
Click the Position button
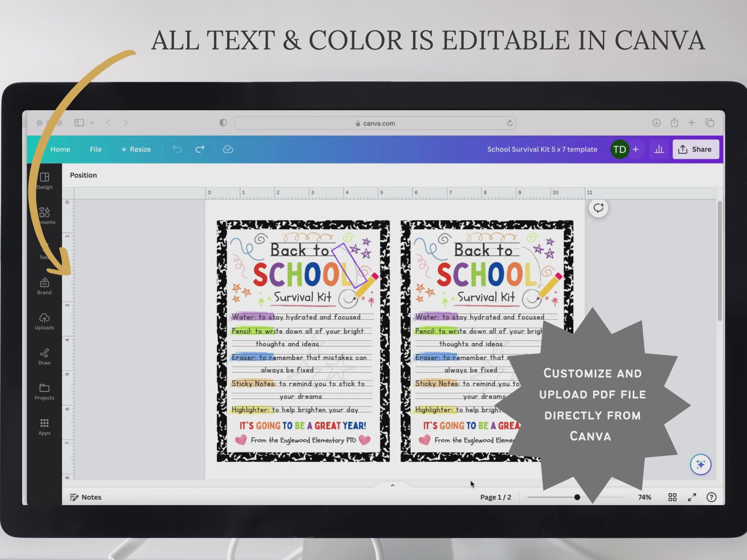[83, 175]
